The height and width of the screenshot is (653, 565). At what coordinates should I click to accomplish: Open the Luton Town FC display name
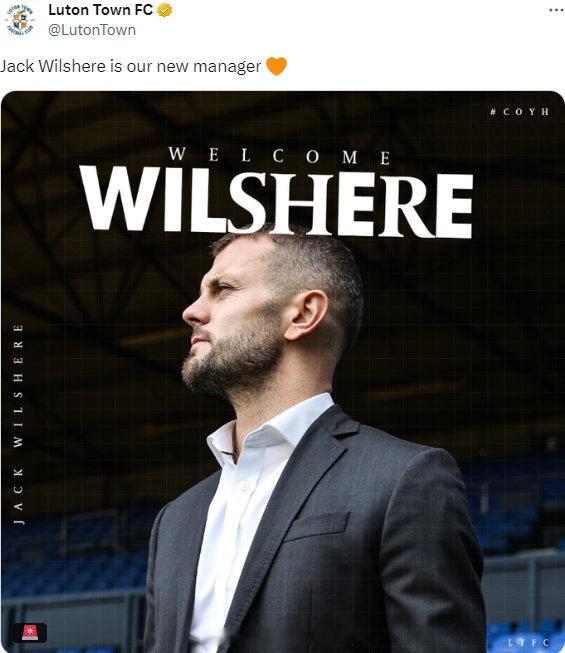[100, 10]
